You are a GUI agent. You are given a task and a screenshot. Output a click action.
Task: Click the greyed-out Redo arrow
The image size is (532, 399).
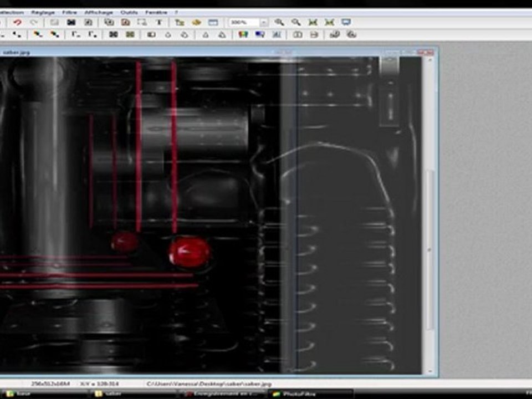click(34, 22)
